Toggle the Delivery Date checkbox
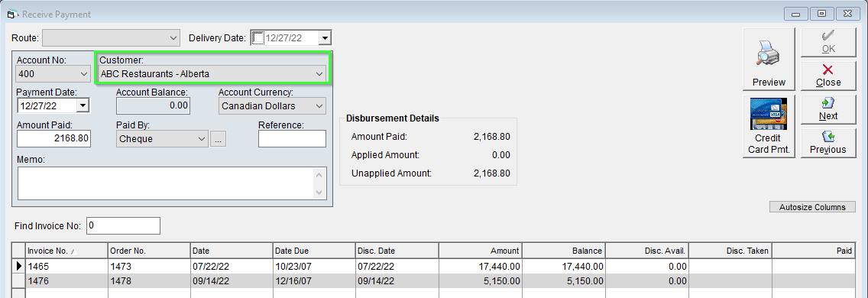The image size is (868, 298). tap(258, 37)
